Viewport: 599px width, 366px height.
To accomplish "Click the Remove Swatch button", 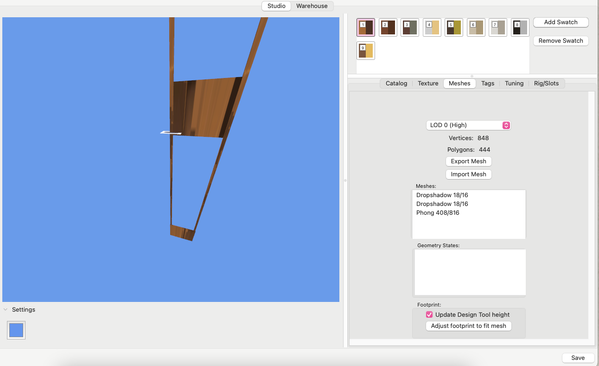I will 561,40.
